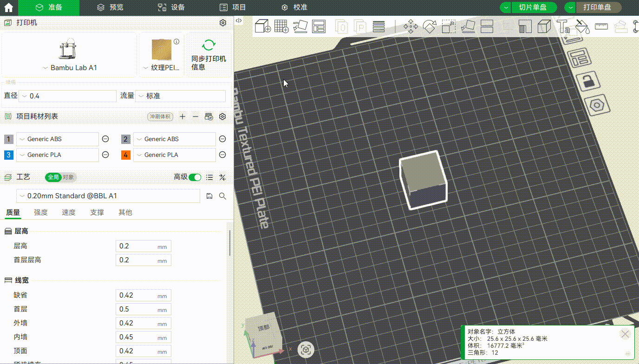Switch to the 预览 tab
Image resolution: width=639 pixels, height=364 pixels.
pos(110,7)
